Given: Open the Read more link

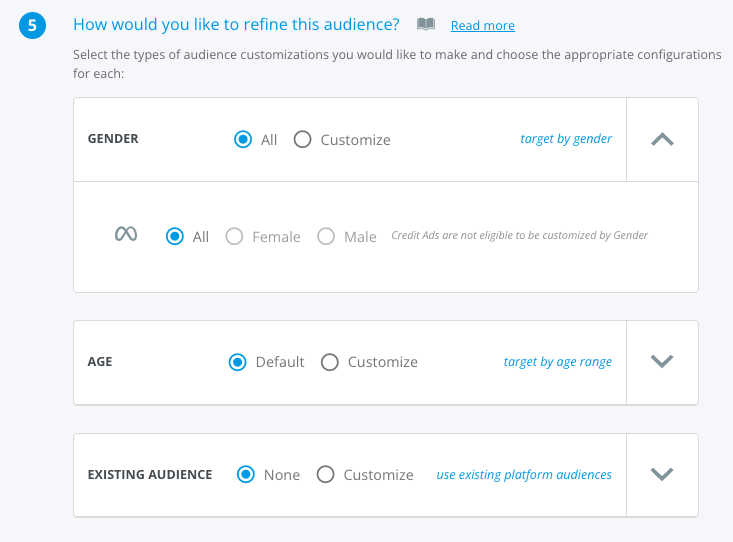Looking at the screenshot, I should [x=482, y=25].
